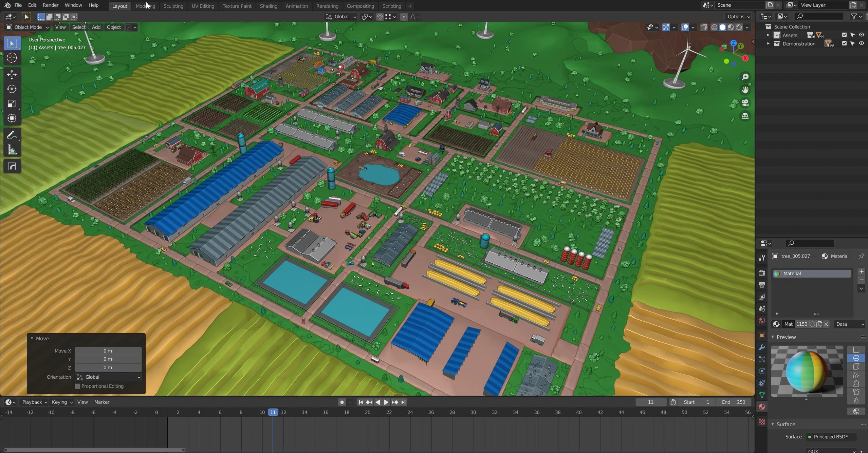Image resolution: width=868 pixels, height=453 pixels.
Task: Open the Keying popover in timeline
Action: click(62, 402)
